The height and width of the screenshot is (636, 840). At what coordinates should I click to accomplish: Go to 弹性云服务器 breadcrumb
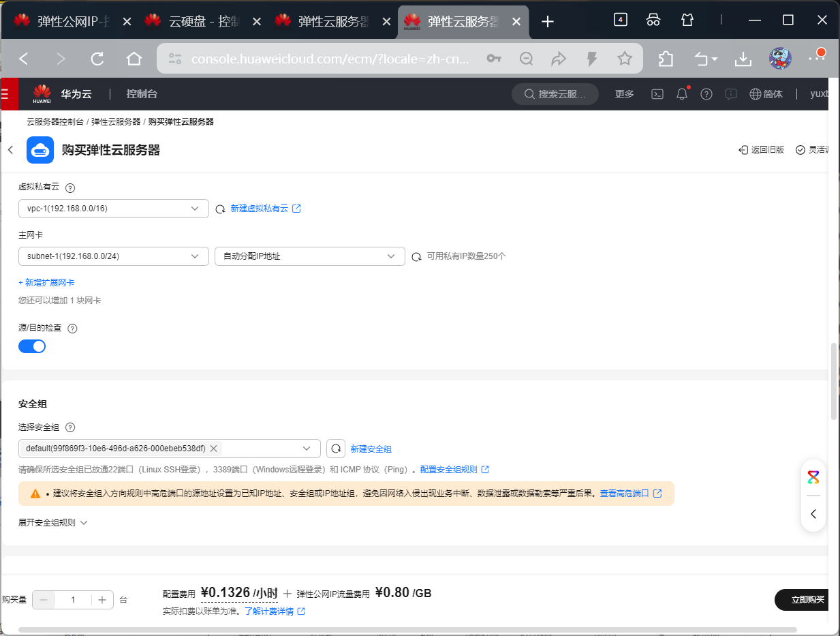pyautogui.click(x=116, y=122)
